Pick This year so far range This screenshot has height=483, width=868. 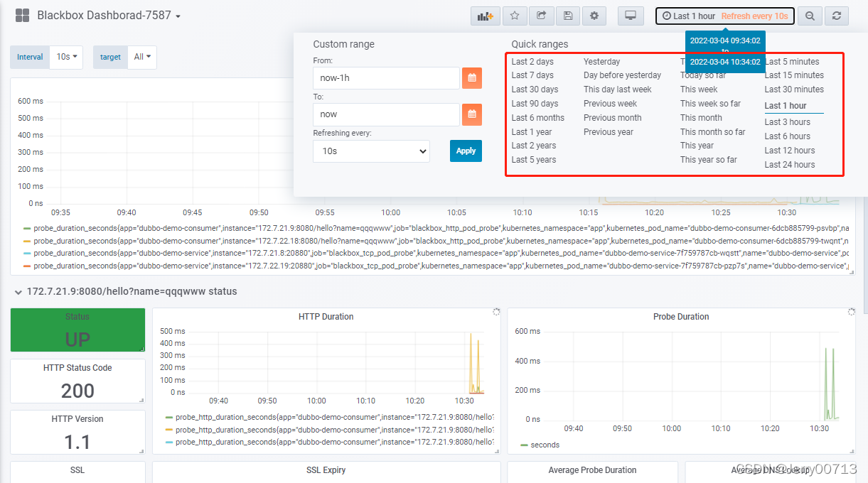click(x=709, y=160)
